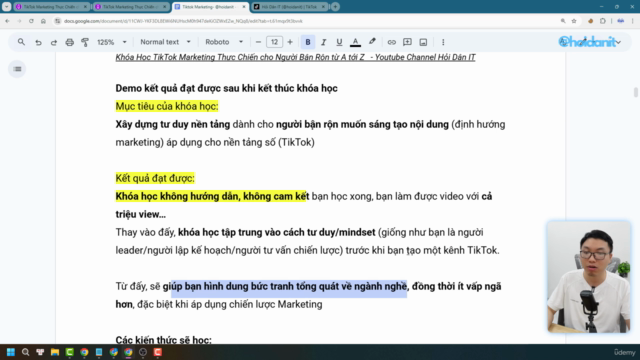Open the 125% zoom dropdown
Screen dimensions: 640x360
pyautogui.click(x=112, y=42)
